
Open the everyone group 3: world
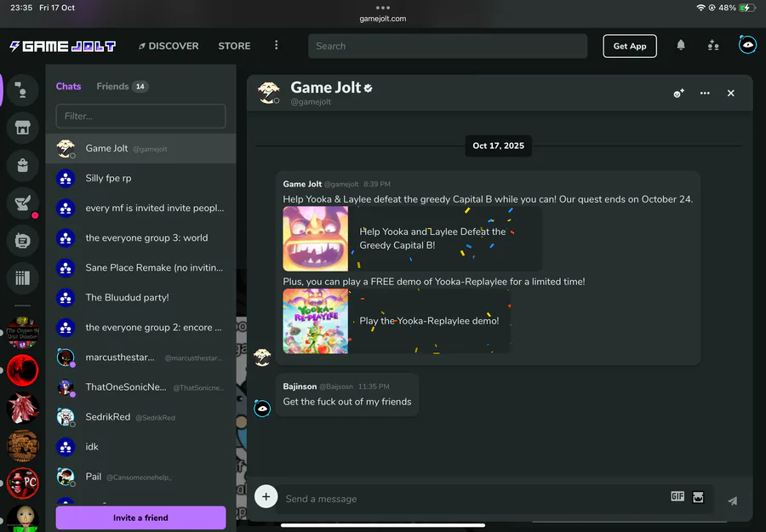(x=140, y=237)
